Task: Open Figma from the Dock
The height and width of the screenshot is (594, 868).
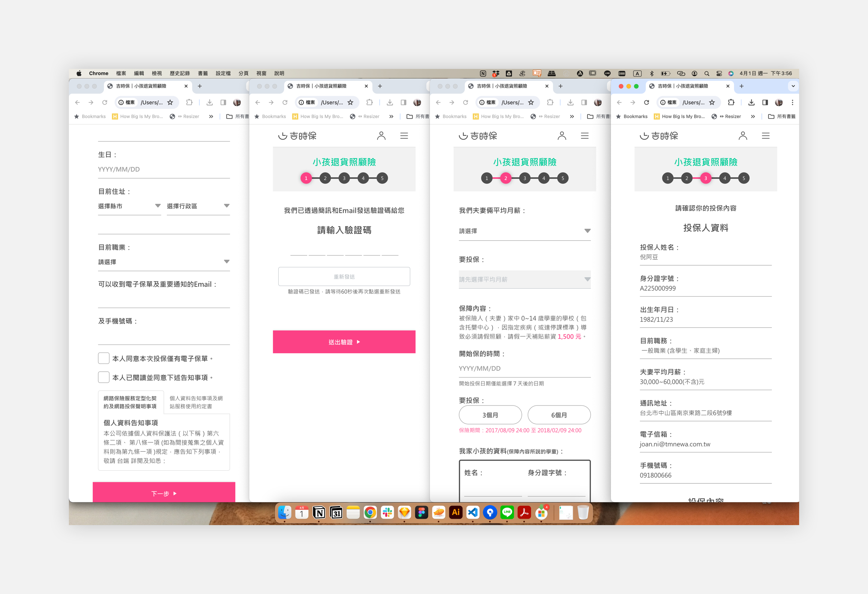Action: 421,513
